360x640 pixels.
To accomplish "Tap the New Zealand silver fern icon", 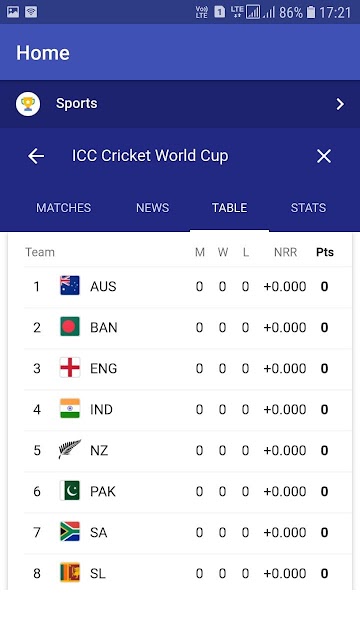I will (x=70, y=449).
